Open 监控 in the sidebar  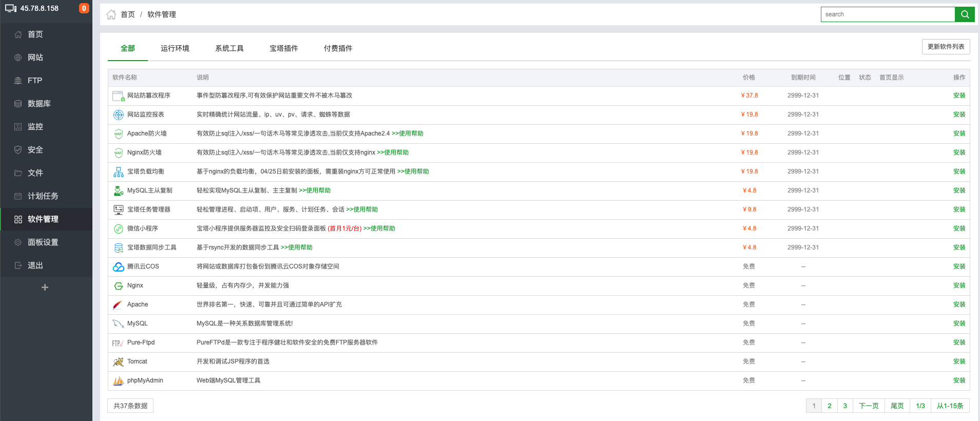(46, 127)
